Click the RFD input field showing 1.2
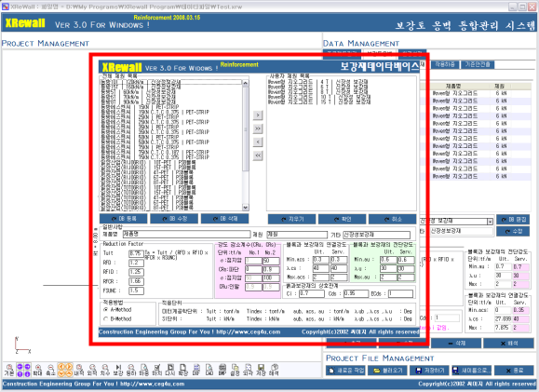 click(x=136, y=264)
